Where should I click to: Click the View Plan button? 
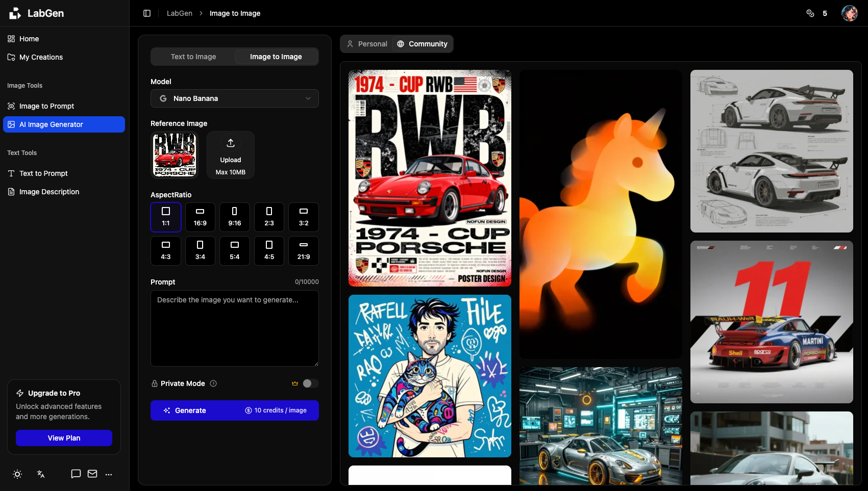pos(64,438)
